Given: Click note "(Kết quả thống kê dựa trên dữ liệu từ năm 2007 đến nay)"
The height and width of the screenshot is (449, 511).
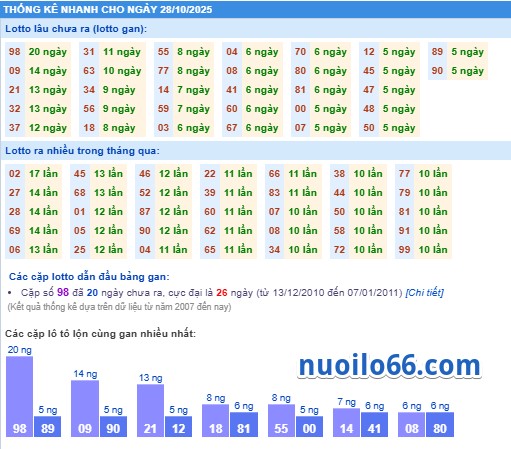Looking at the screenshot, I should [x=119, y=307].
